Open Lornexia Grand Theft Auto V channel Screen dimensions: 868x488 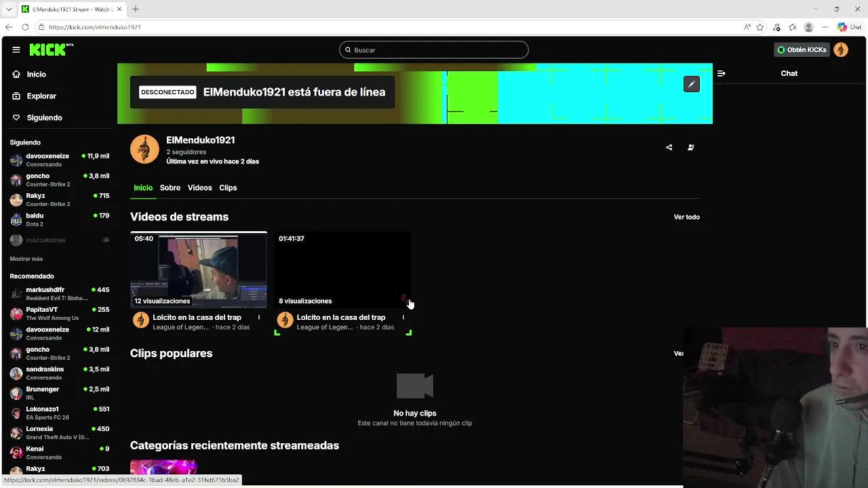[59, 432]
